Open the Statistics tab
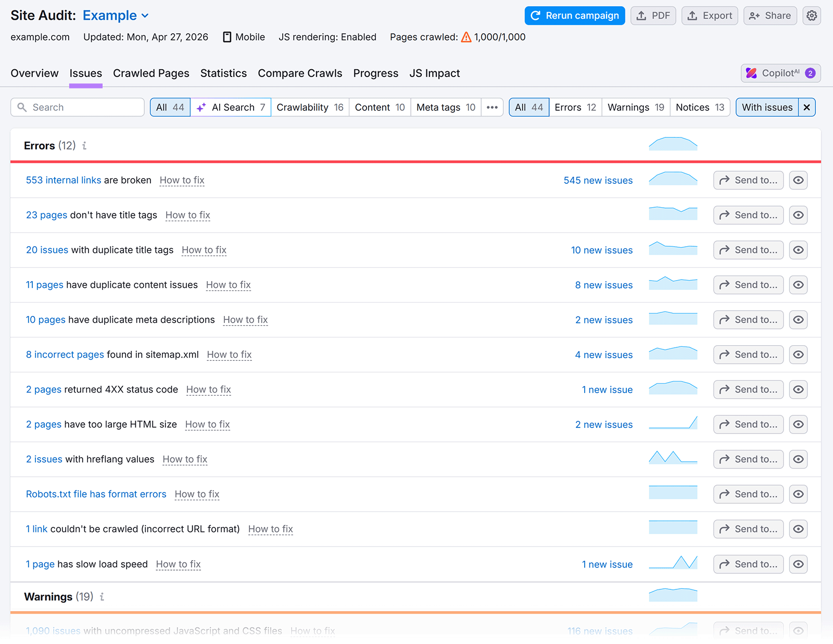 223,73
